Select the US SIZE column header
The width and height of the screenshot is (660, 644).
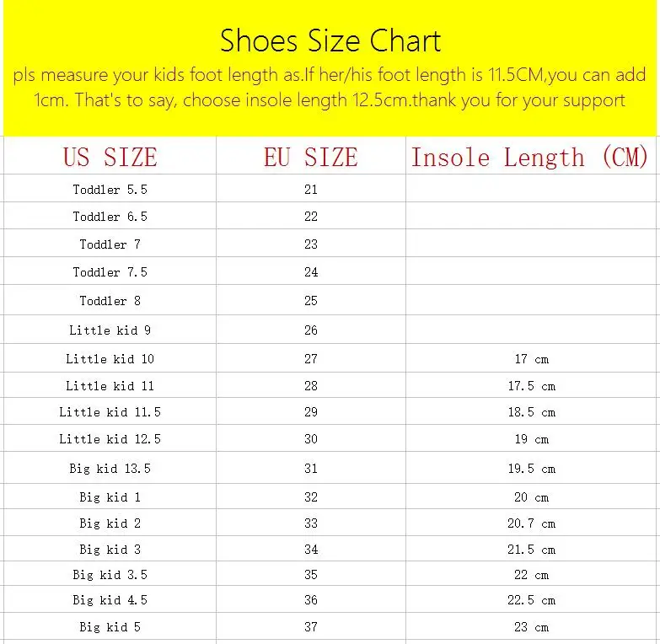pos(110,157)
